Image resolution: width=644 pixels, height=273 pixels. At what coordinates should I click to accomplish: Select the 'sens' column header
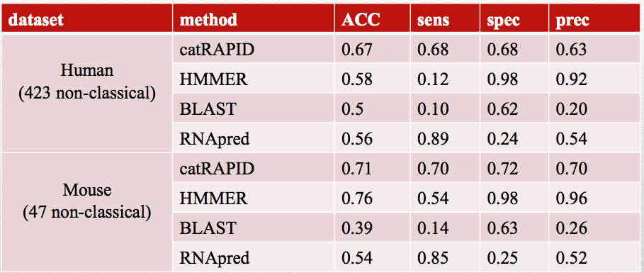point(445,18)
